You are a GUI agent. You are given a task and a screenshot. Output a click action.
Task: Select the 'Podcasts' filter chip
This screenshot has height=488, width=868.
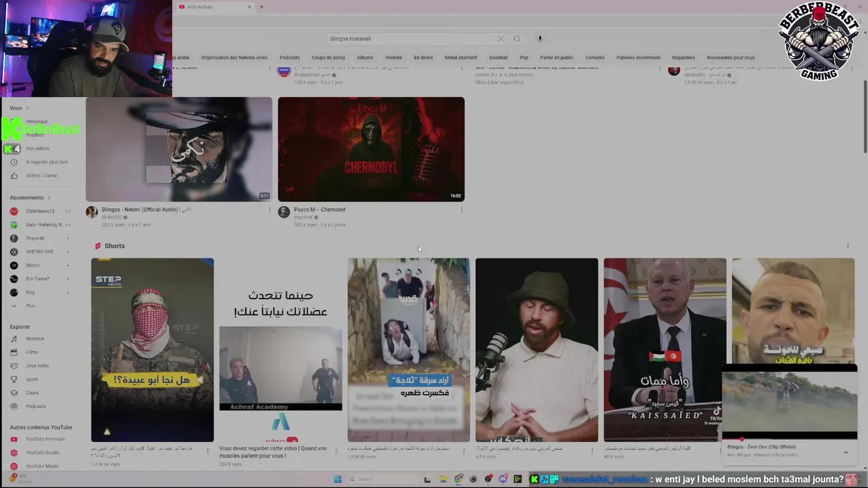tap(290, 58)
